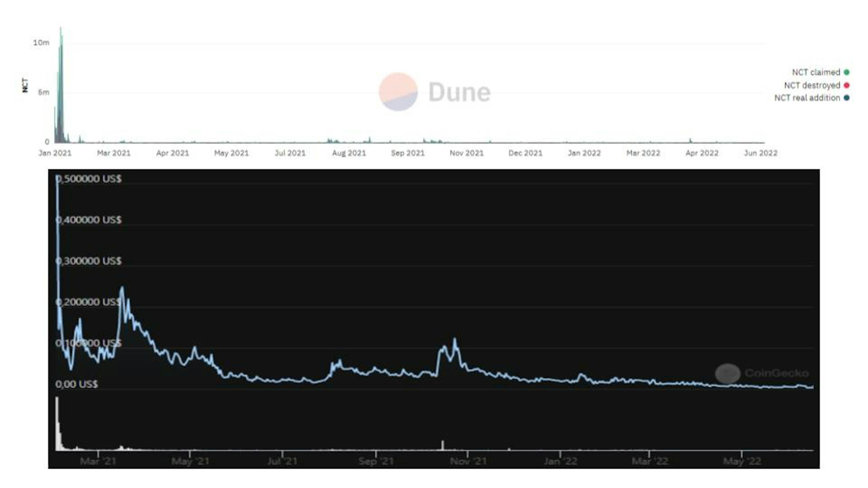Click the Jan 2021 x-axis label
Screen dimensions: 868x488
(x=55, y=153)
